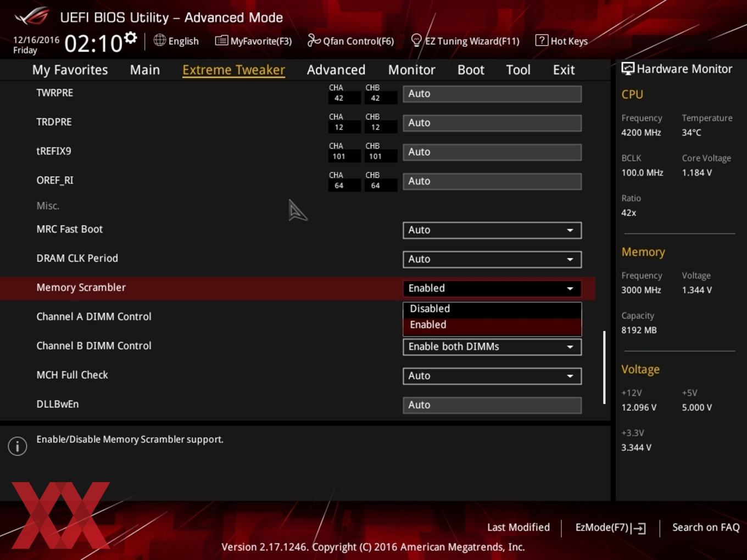Click the tREFIX9 Auto input field
747x560 pixels.
click(492, 152)
